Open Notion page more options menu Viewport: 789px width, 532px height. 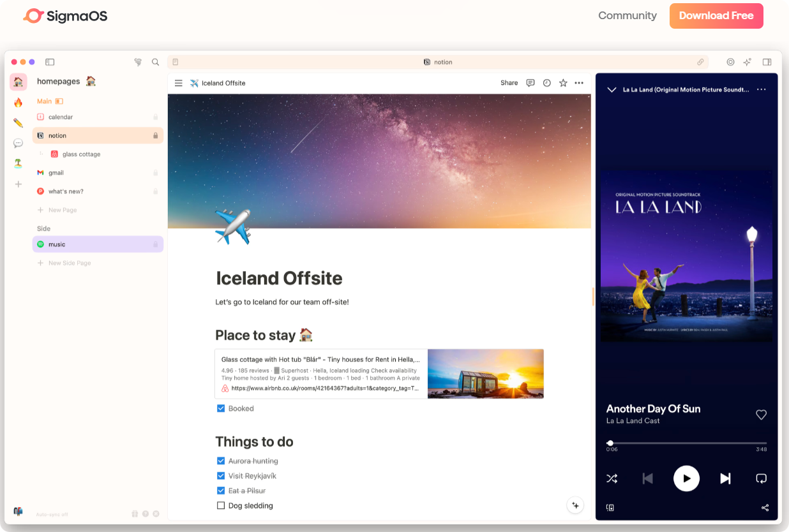click(x=579, y=83)
